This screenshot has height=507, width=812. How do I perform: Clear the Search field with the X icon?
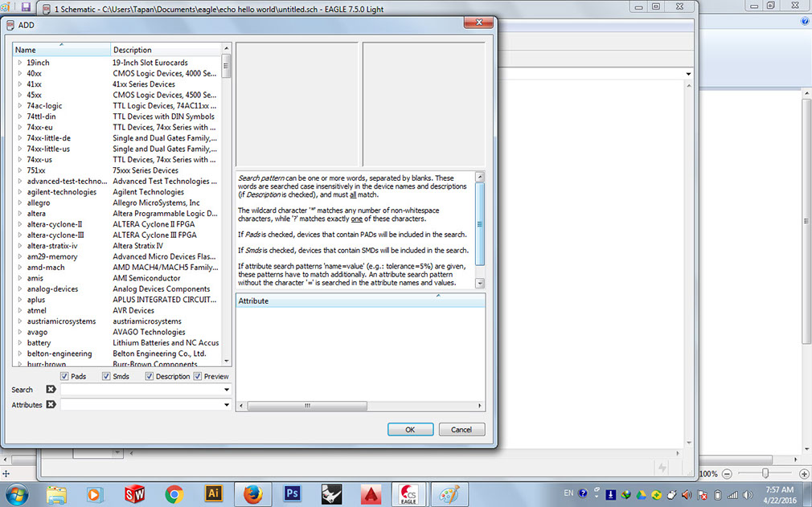51,389
